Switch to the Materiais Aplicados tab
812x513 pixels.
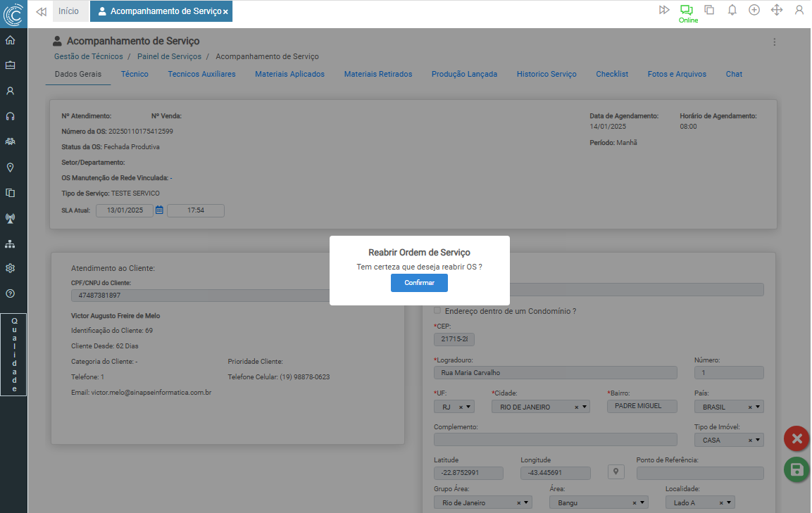point(289,74)
